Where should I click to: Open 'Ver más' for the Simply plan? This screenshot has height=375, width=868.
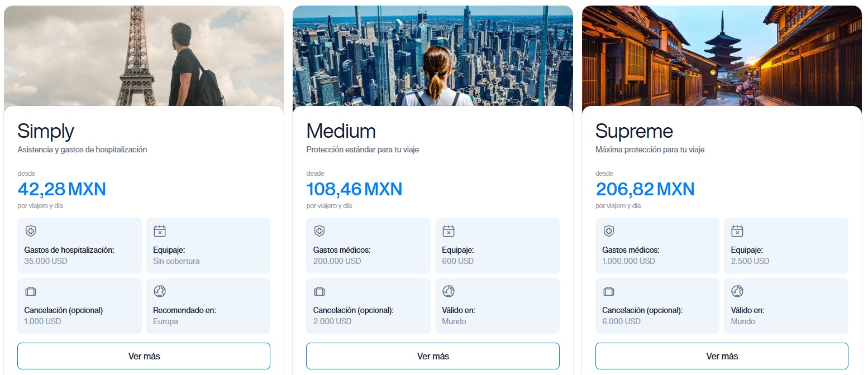pos(144,356)
